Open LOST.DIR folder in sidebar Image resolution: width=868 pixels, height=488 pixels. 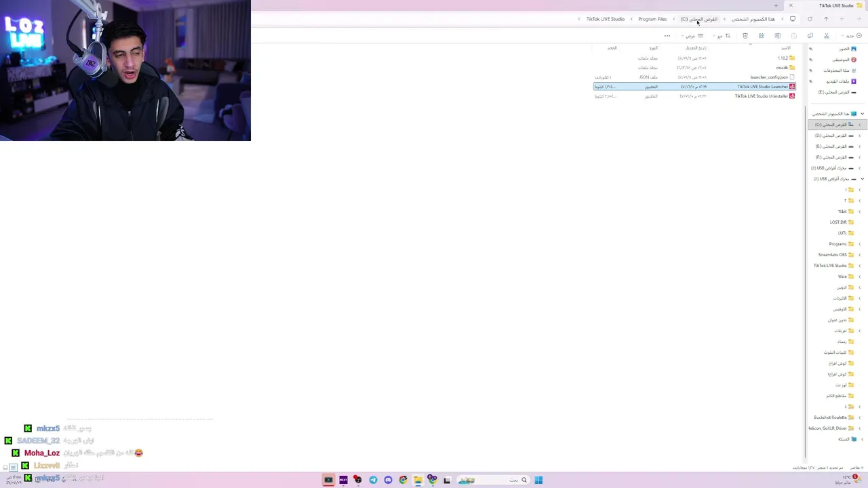[x=842, y=222]
